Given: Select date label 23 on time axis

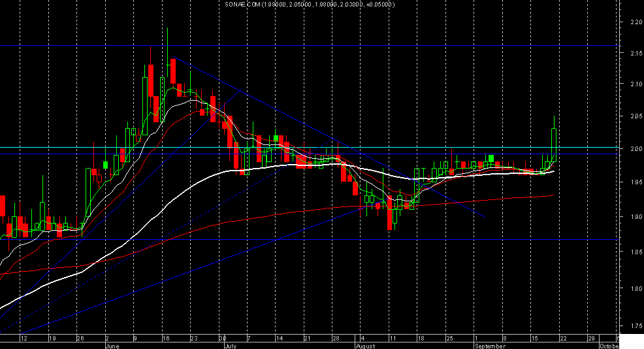Looking at the screenshot, I should tap(194, 339).
